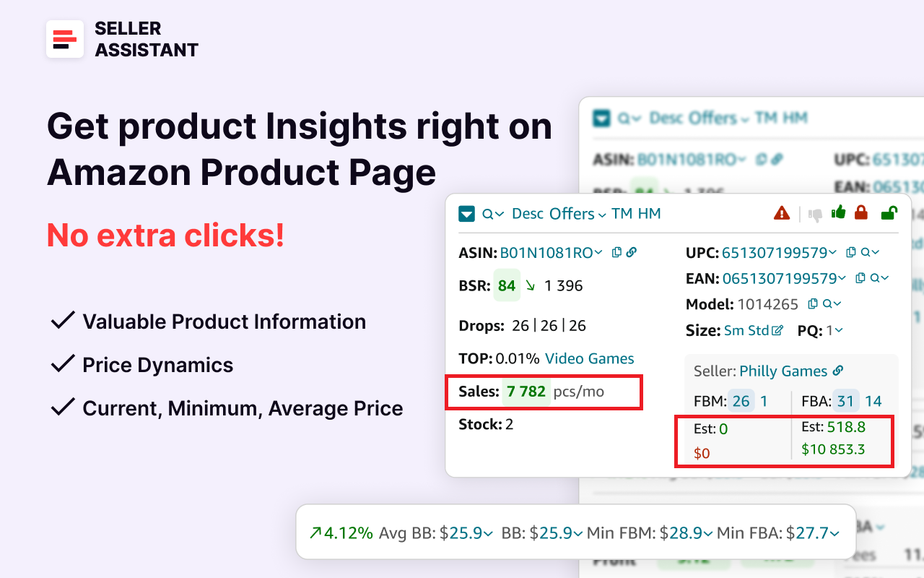Expand the ASIN dropdown chevron

click(x=598, y=252)
